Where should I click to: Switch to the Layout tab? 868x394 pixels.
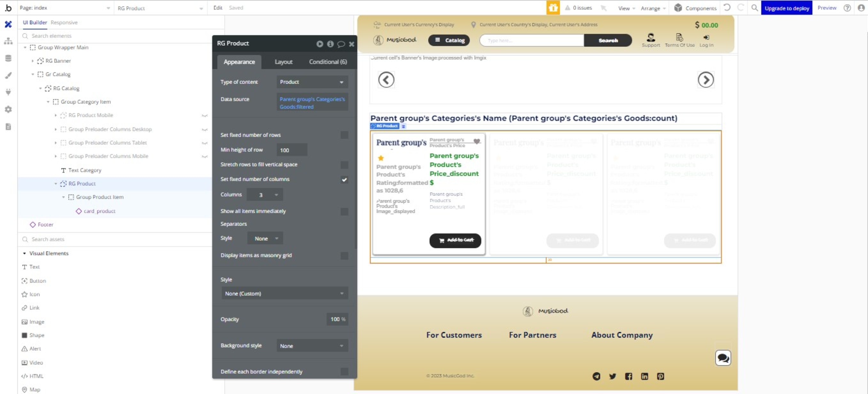[283, 62]
